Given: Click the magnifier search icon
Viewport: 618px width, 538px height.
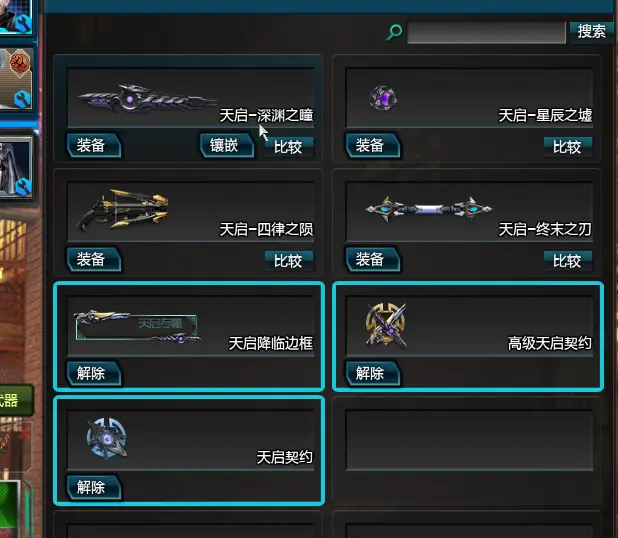Looking at the screenshot, I should point(394,32).
